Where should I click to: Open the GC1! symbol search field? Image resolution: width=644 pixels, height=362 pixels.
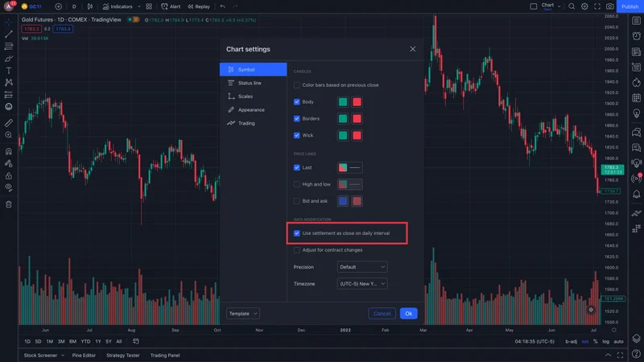coord(31,6)
